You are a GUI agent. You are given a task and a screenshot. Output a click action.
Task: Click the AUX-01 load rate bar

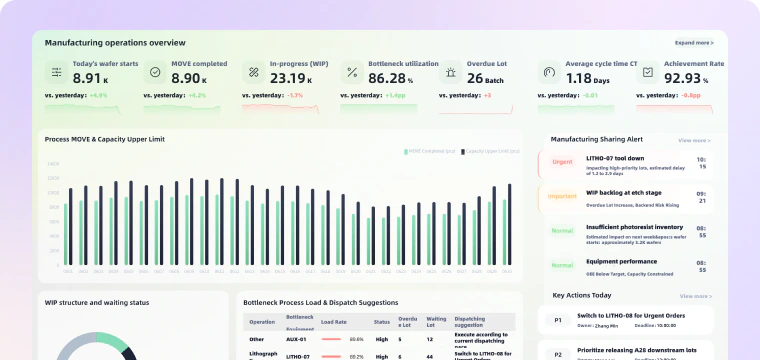click(332, 340)
